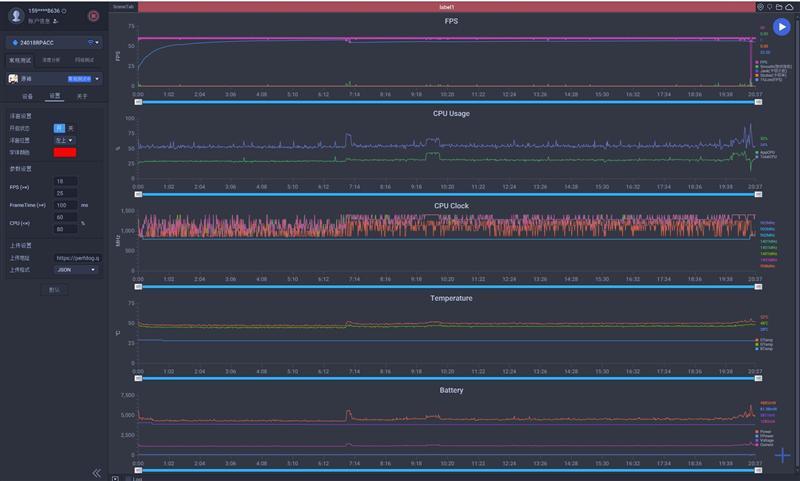Toggle the TotalCPU legend entry
This screenshot has height=481, width=800.
pyautogui.click(x=766, y=157)
